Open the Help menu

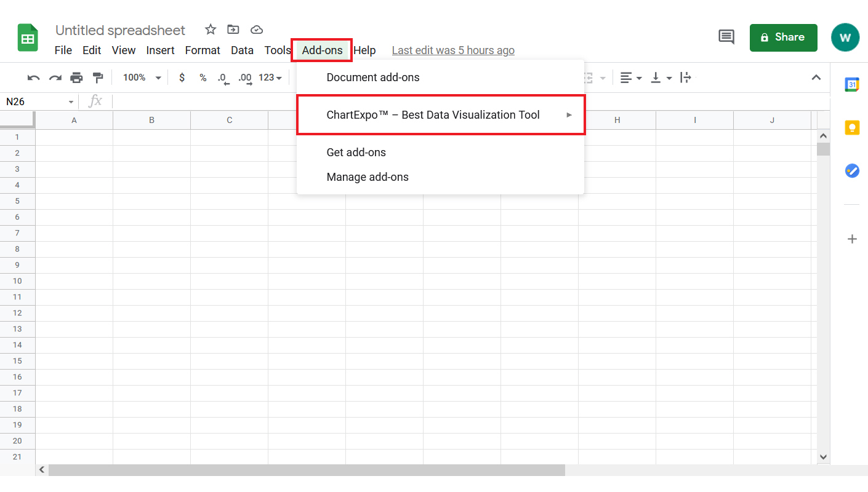tap(364, 50)
